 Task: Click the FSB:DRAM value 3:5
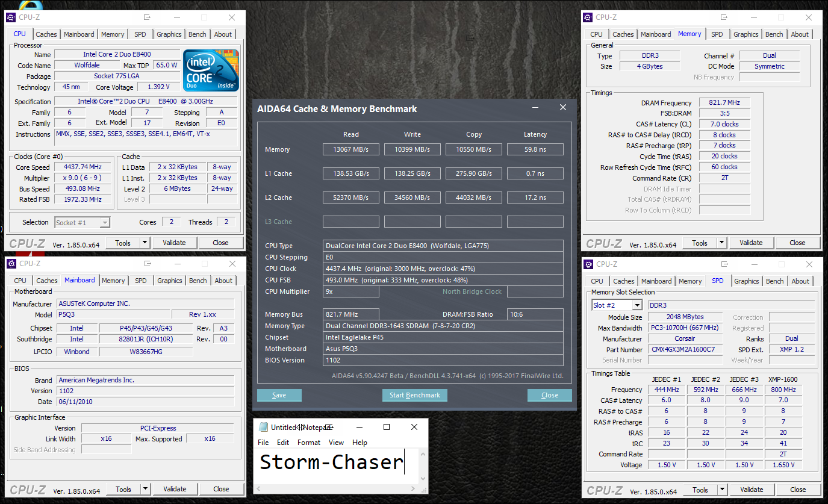coord(724,113)
